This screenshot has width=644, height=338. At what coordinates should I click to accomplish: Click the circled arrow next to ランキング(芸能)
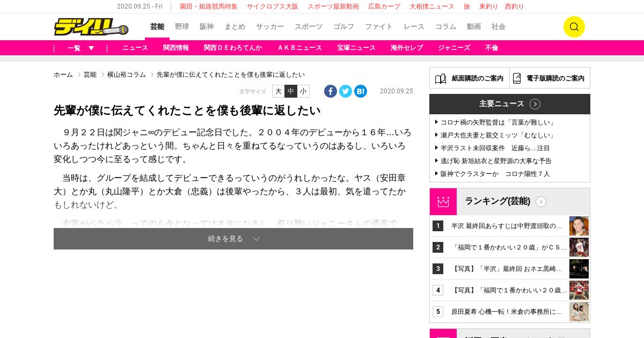point(541,202)
